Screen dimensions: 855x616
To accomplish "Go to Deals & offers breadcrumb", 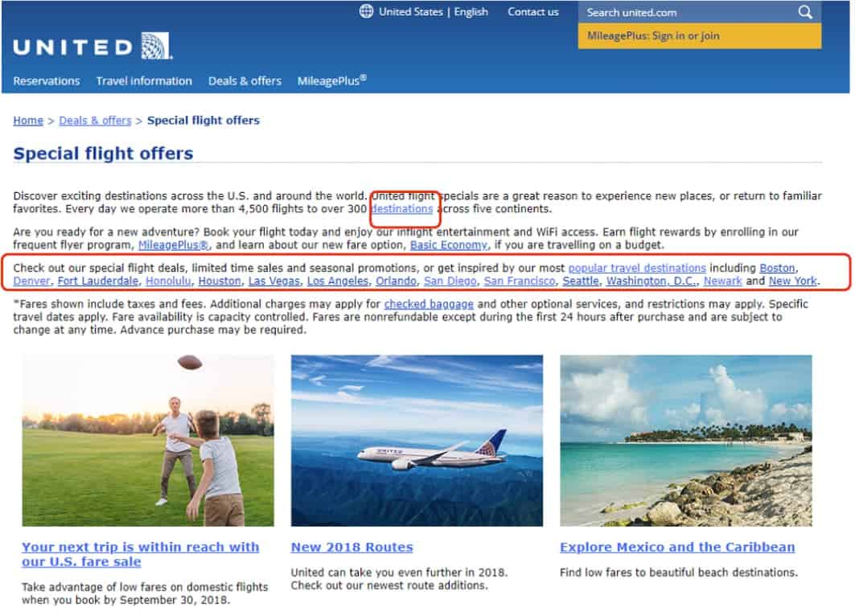I will click(95, 121).
